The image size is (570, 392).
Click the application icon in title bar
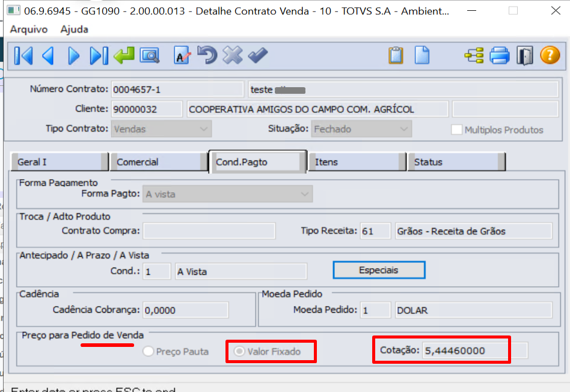coord(13,10)
